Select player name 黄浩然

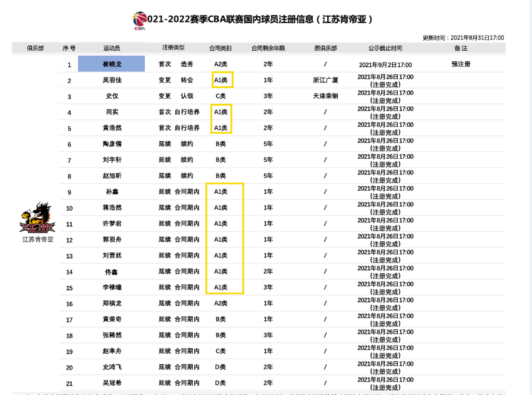[x=112, y=128]
